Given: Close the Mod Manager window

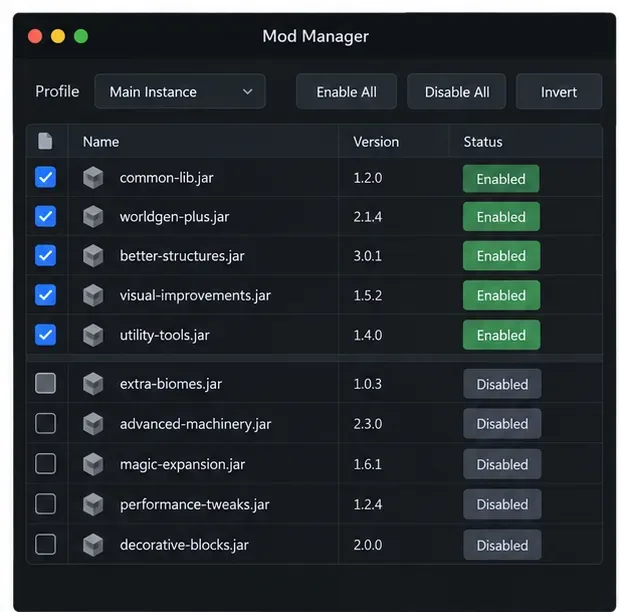Looking at the screenshot, I should (x=35, y=36).
